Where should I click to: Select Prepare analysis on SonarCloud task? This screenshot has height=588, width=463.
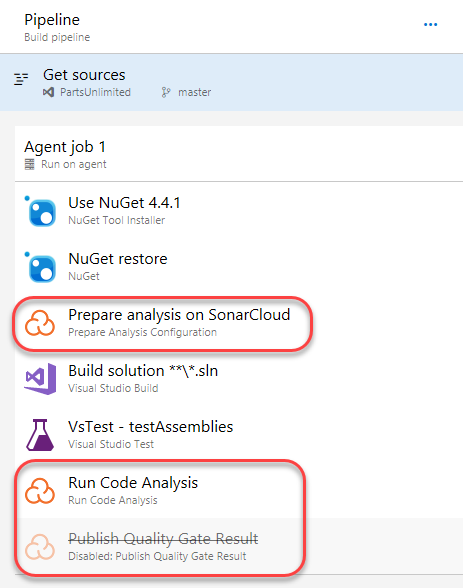239,323
